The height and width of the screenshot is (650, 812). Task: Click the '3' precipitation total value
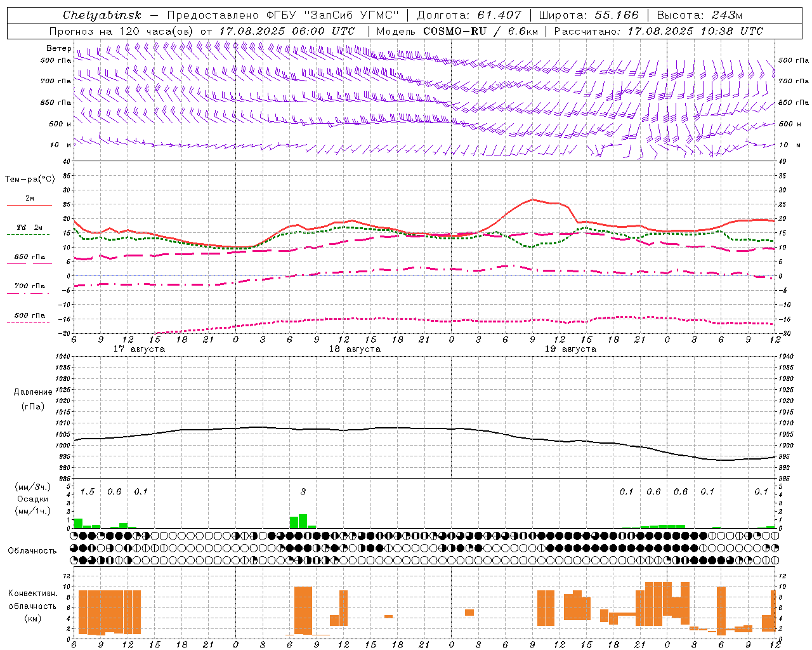tap(303, 491)
